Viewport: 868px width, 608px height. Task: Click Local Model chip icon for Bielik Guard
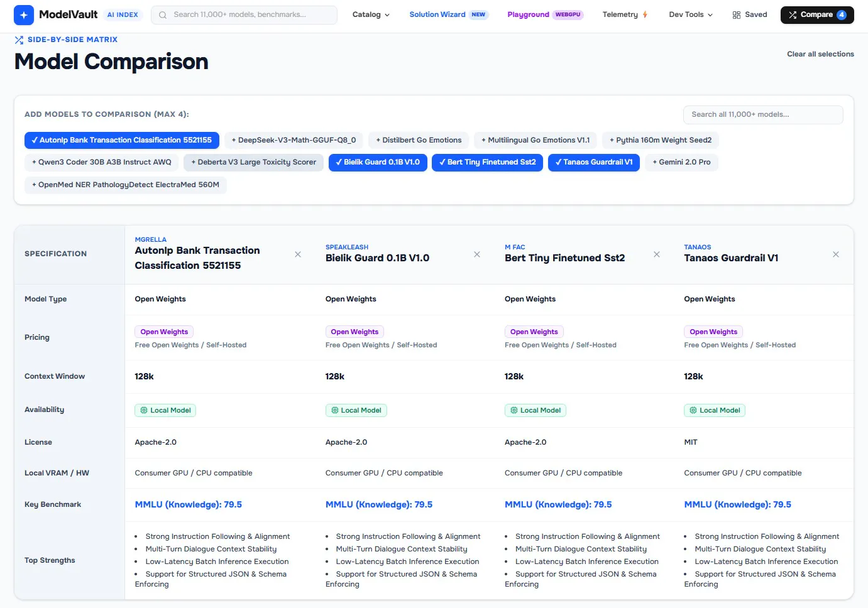(335, 411)
